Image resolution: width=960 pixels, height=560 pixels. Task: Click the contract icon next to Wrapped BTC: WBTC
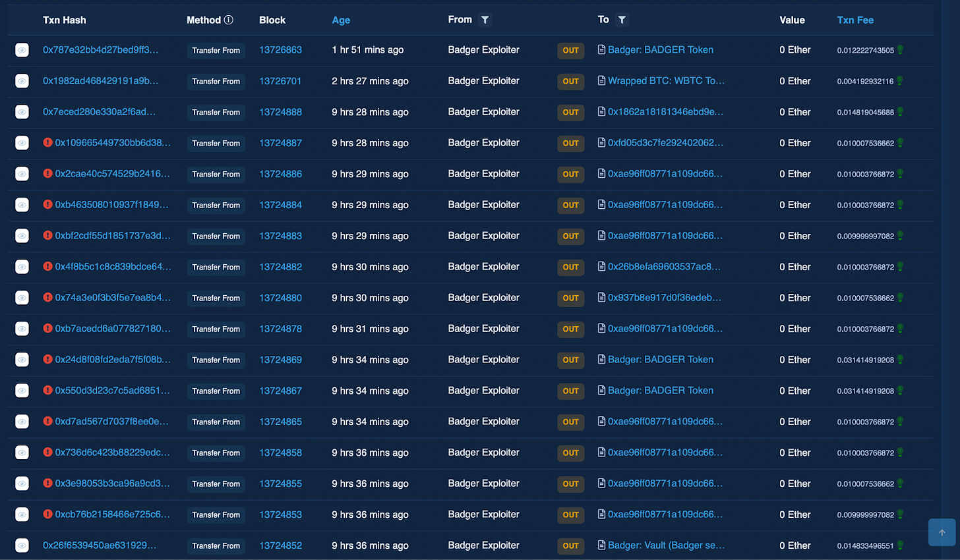click(x=601, y=80)
